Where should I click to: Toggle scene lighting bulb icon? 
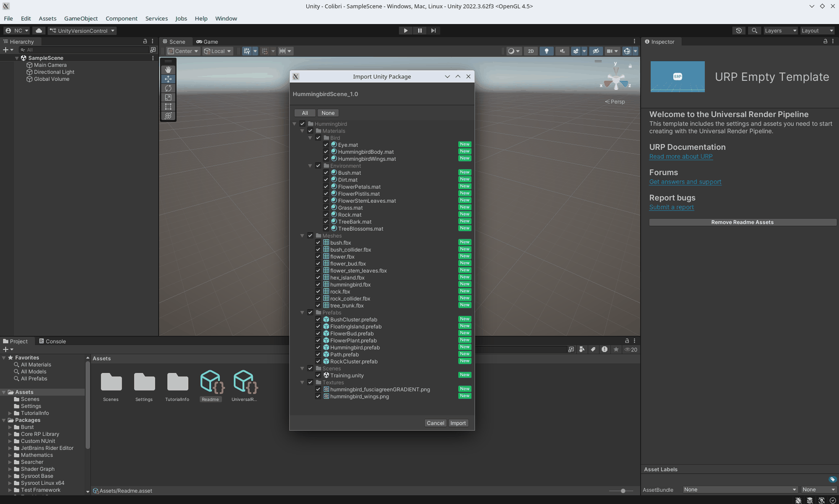(x=546, y=51)
